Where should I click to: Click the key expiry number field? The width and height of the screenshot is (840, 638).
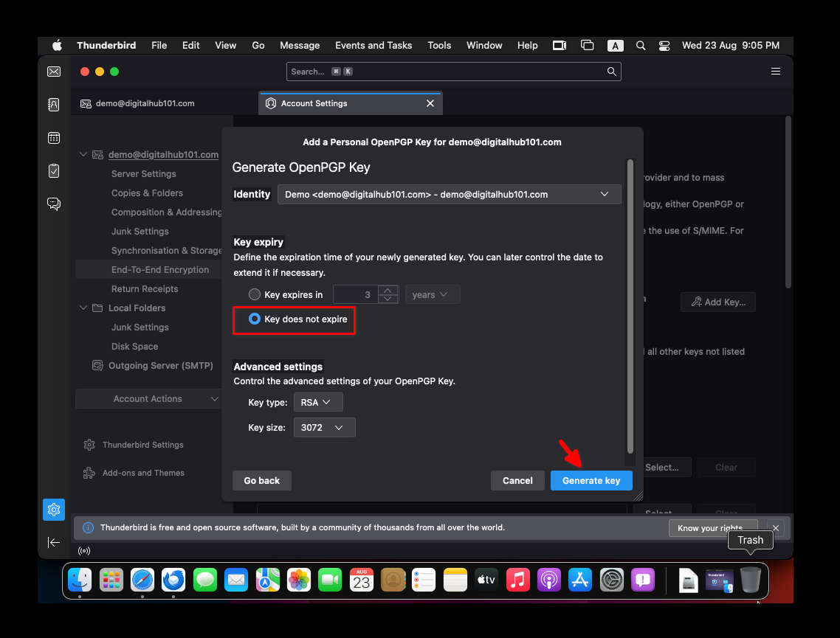coord(355,294)
